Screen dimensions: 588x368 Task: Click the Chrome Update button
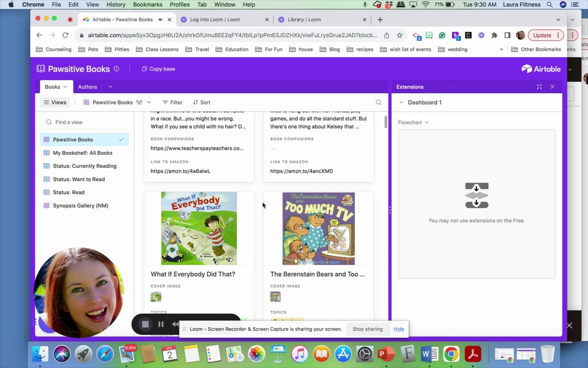[545, 35]
